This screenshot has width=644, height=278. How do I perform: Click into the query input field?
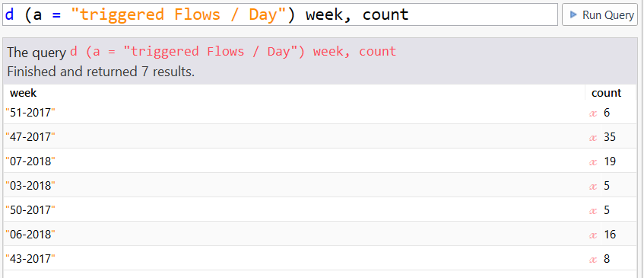(x=280, y=14)
